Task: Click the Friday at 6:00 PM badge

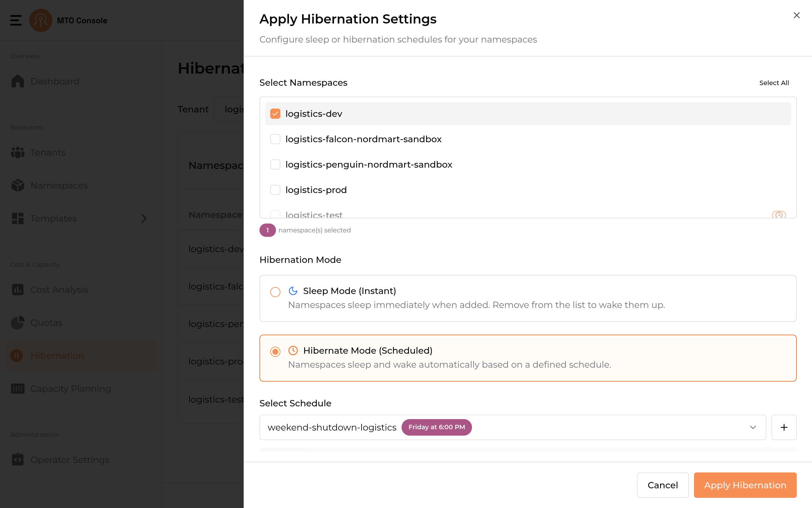Action: (436, 427)
